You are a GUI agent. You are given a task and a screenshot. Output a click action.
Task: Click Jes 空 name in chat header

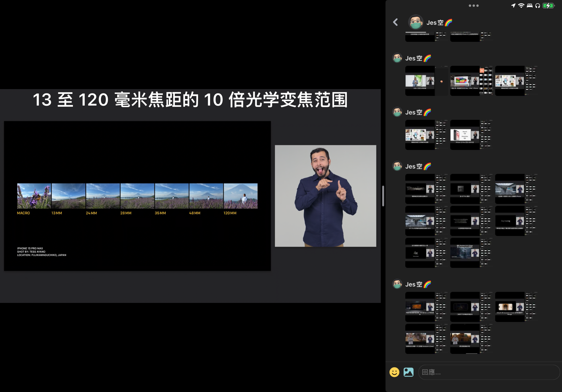click(x=439, y=22)
